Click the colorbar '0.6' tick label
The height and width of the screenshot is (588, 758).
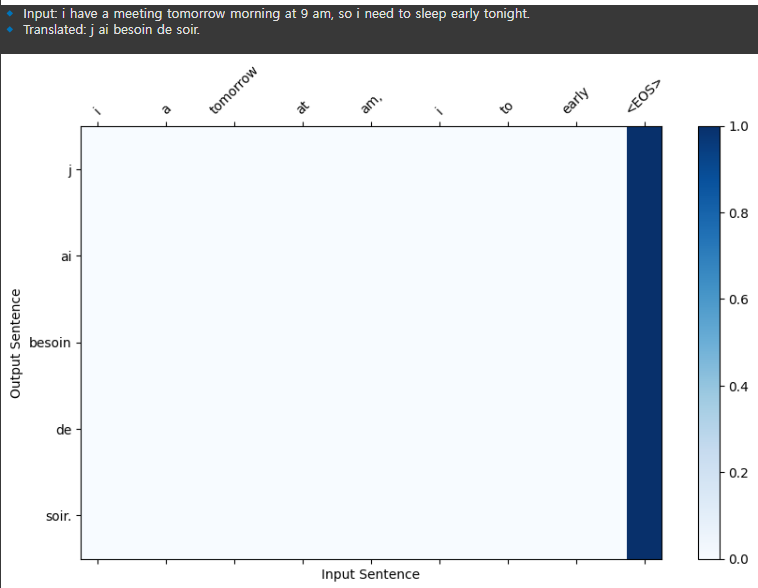pos(738,300)
